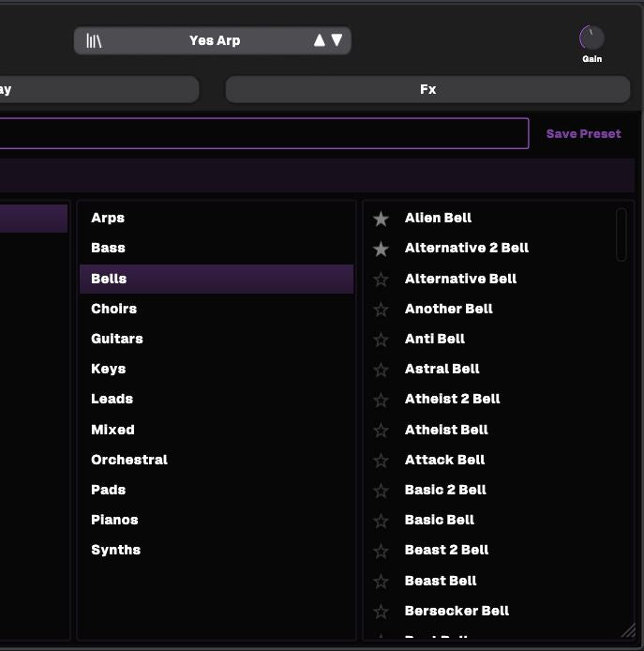This screenshot has height=651, width=644.
Task: Mark Astral Bell as favorite
Action: pos(381,370)
